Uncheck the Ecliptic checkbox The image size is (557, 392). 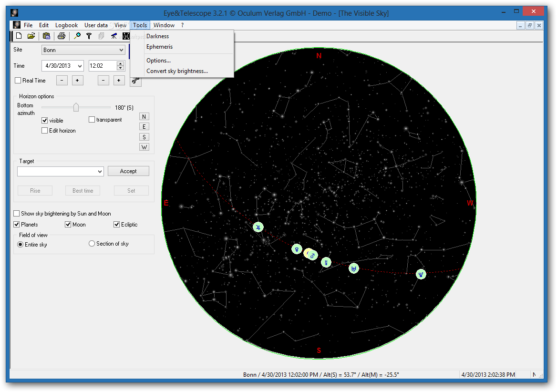click(116, 225)
